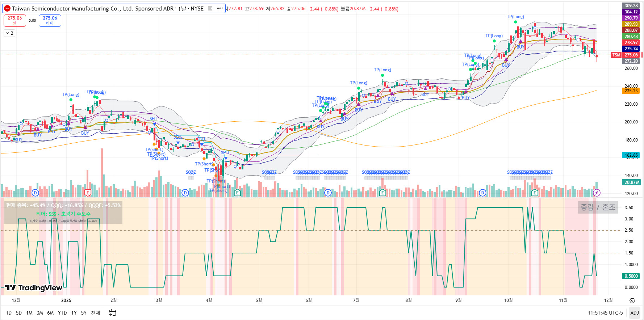This screenshot has height=320, width=644.
Task: Select the 3M time range
Action: 40,313
